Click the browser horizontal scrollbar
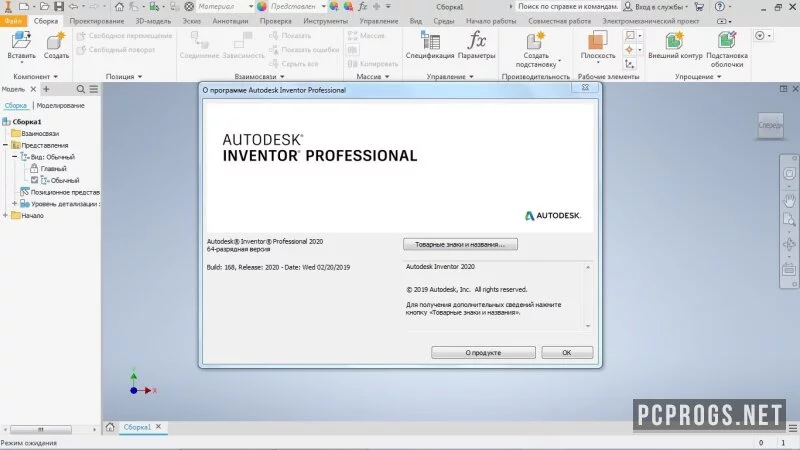This screenshot has width=800, height=450. click(40, 429)
